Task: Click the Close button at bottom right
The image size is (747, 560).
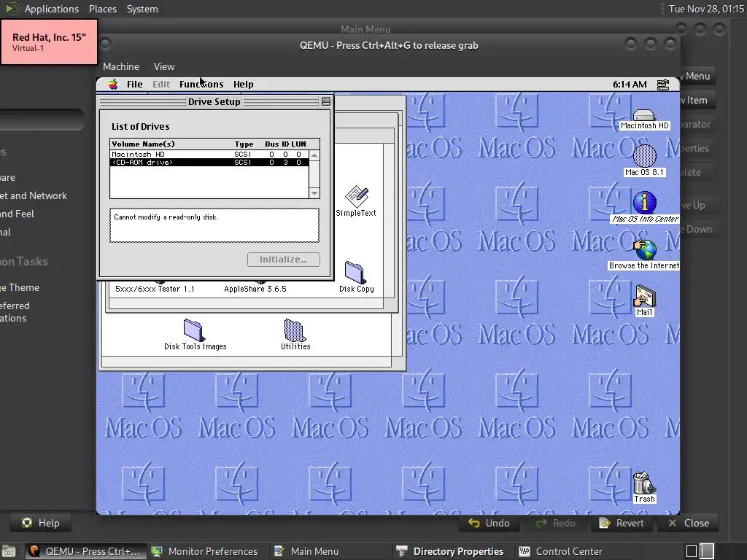Action: 688,523
